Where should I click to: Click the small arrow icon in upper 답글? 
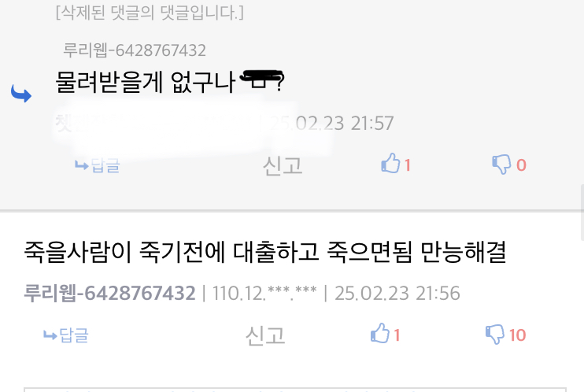point(82,165)
